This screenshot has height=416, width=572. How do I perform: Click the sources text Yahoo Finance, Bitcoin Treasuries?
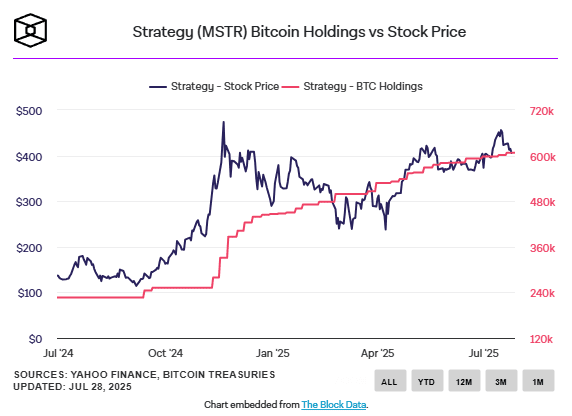(173, 375)
